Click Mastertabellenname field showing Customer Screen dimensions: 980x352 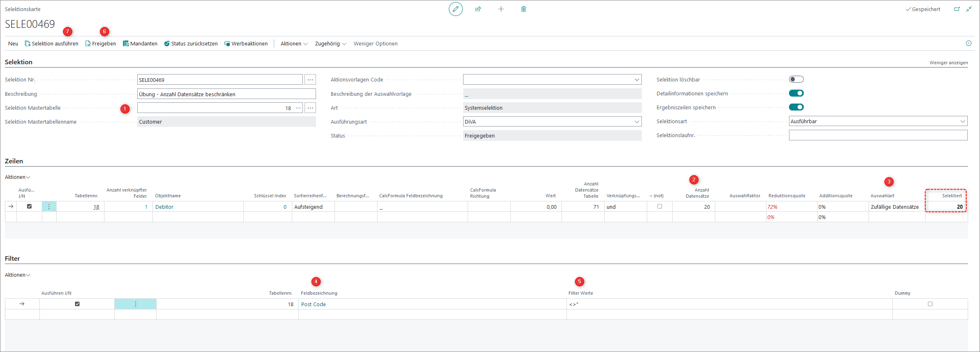(x=226, y=122)
